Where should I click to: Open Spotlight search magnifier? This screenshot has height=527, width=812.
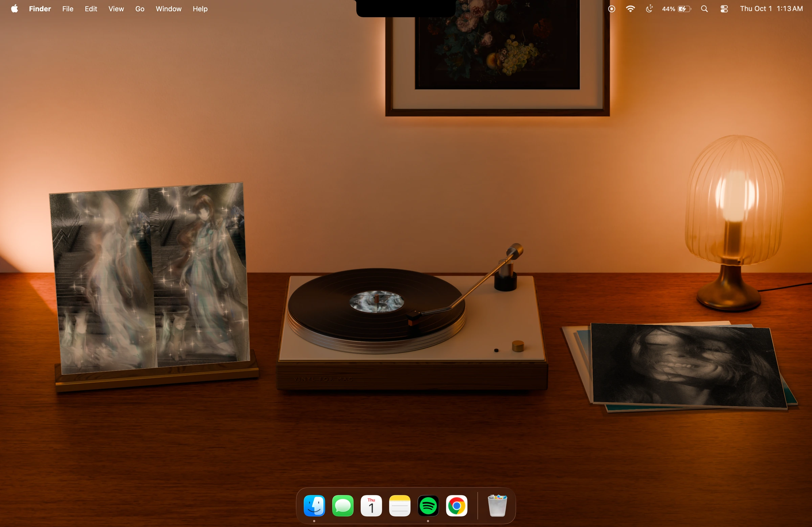[x=704, y=9]
